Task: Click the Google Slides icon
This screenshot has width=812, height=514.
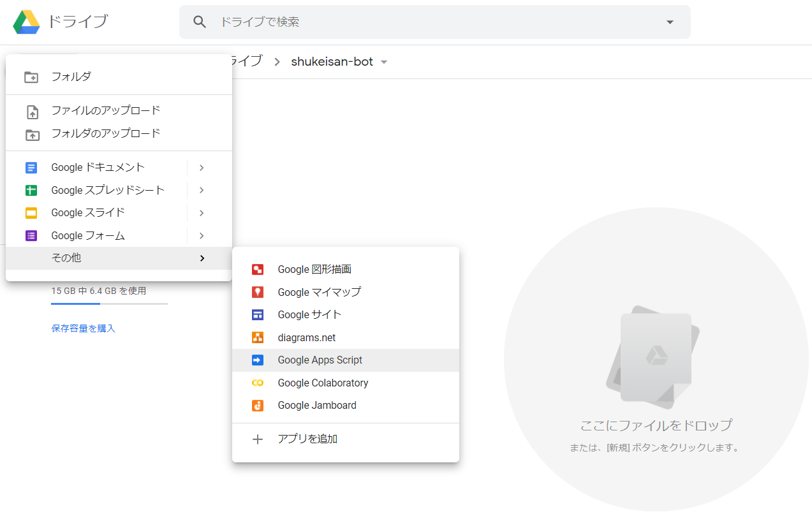Action: click(31, 213)
